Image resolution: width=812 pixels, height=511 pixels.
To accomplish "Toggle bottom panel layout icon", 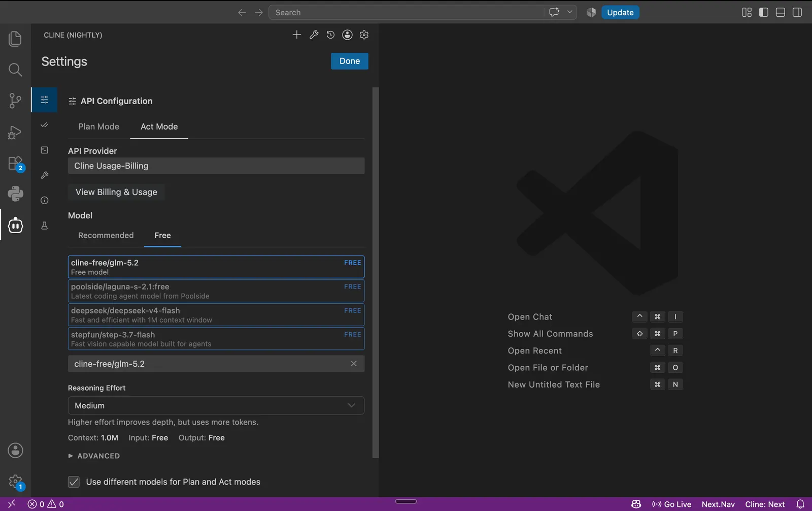I will click(x=781, y=12).
